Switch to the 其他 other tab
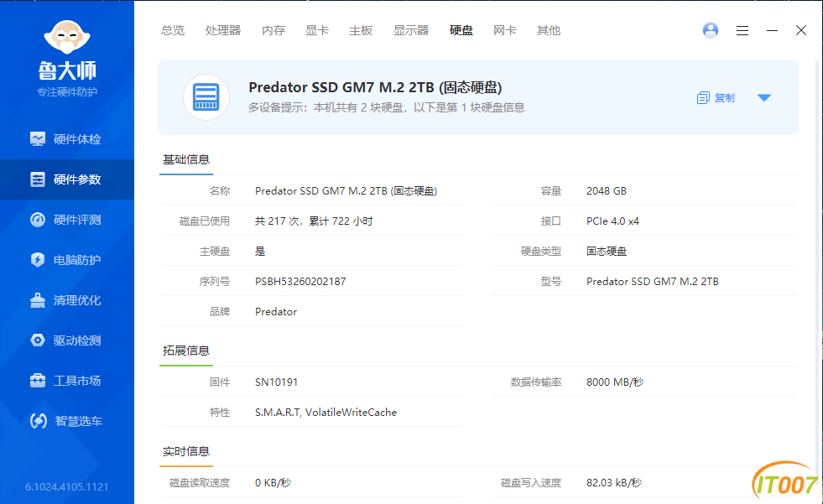 click(549, 30)
